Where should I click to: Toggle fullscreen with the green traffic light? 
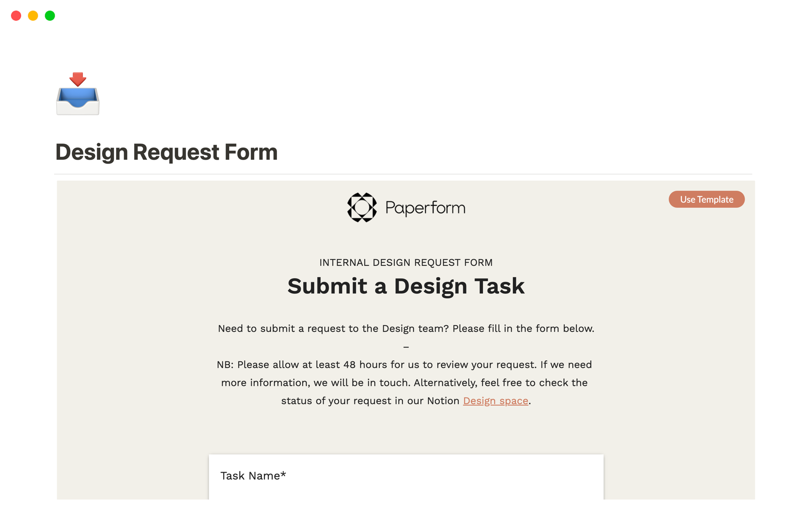pos(49,16)
